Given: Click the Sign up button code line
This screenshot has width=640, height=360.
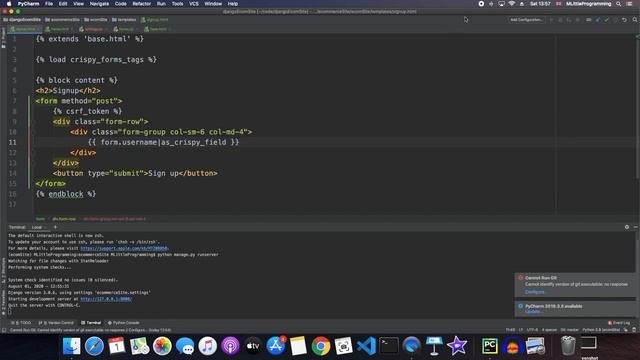Looking at the screenshot, I should (135, 173).
